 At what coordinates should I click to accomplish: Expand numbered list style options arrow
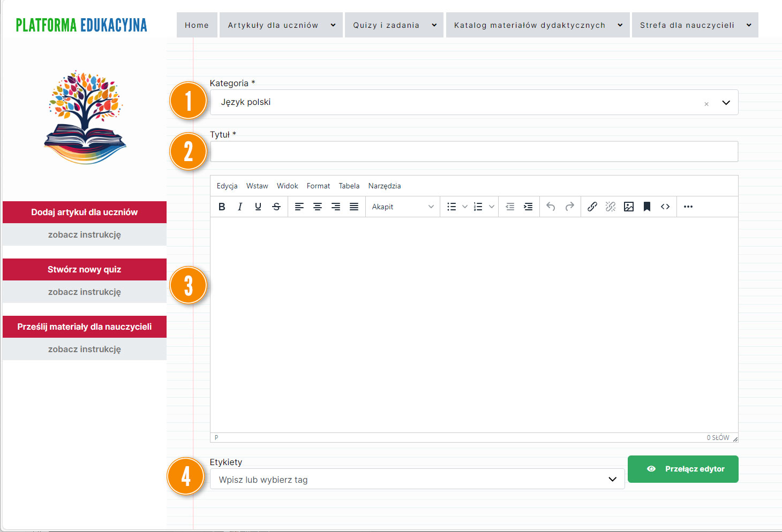coord(491,207)
